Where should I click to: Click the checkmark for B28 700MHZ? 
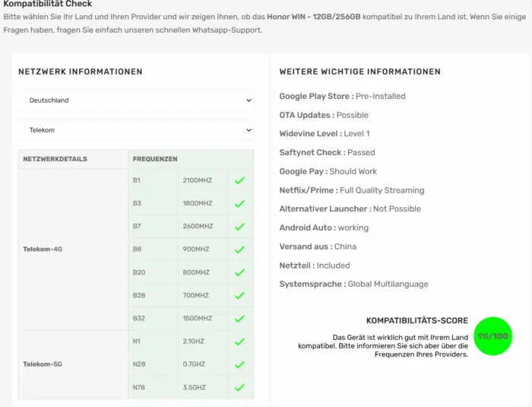[x=239, y=295]
